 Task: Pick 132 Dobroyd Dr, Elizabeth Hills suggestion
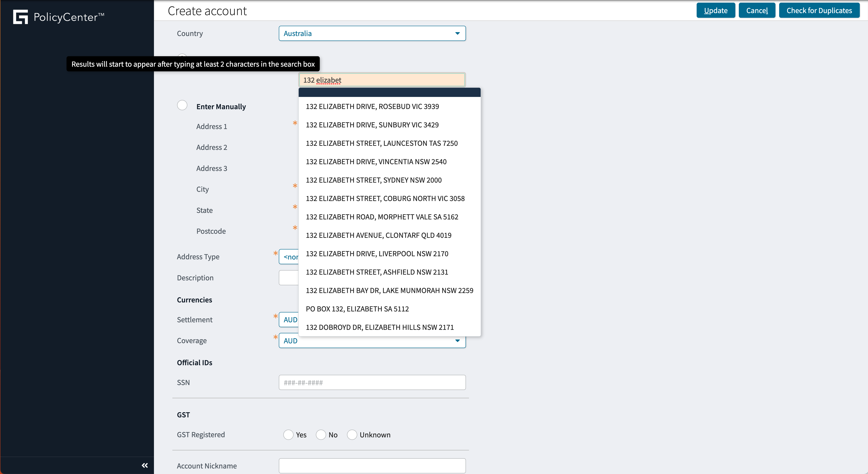379,327
